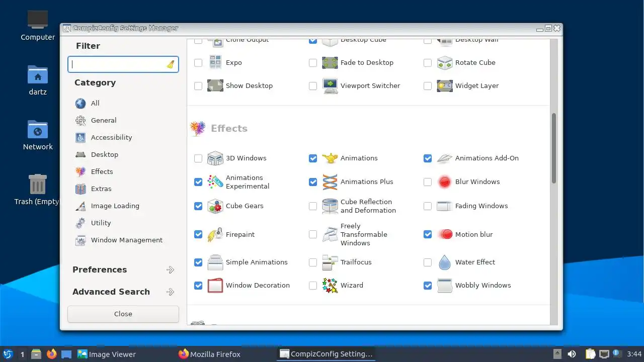Clear the filter with the broom icon

171,64
